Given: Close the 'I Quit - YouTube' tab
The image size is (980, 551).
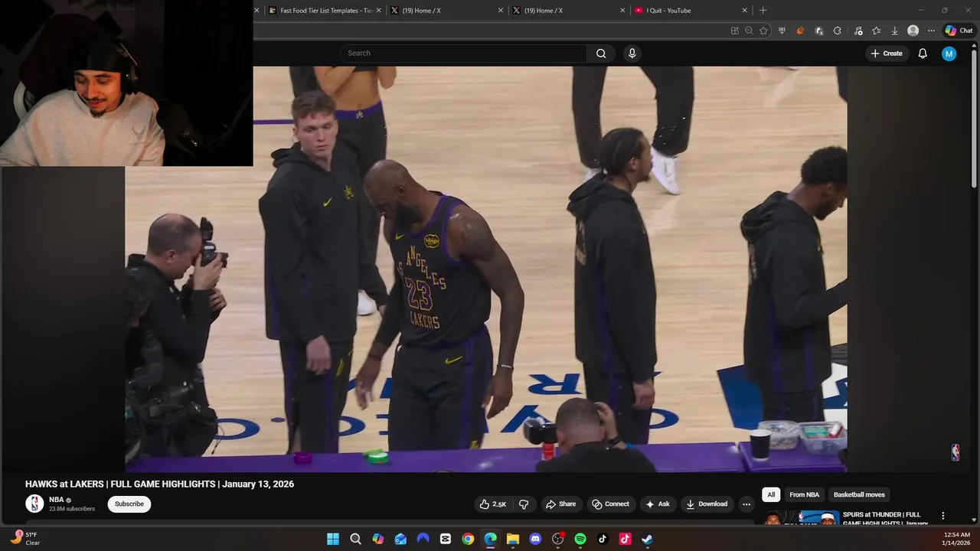Looking at the screenshot, I should click(744, 11).
